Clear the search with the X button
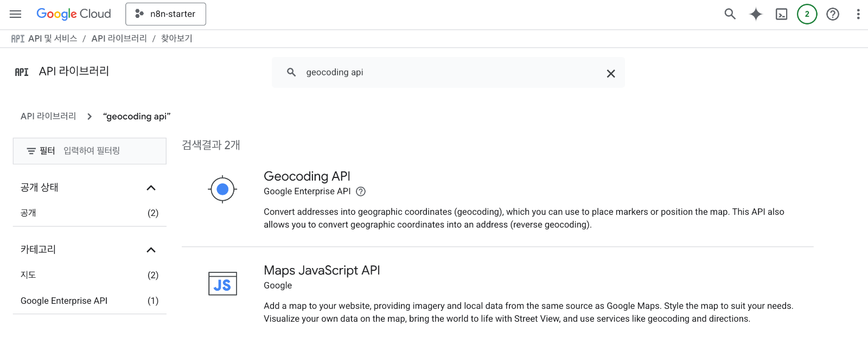Image resolution: width=868 pixels, height=338 pixels. coord(611,73)
